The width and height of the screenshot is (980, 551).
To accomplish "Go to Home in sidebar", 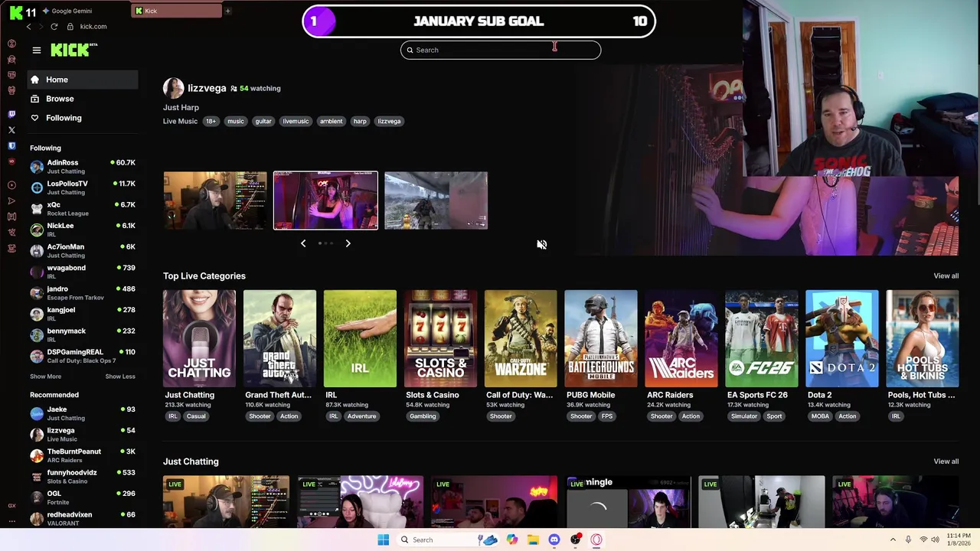I will (82, 80).
